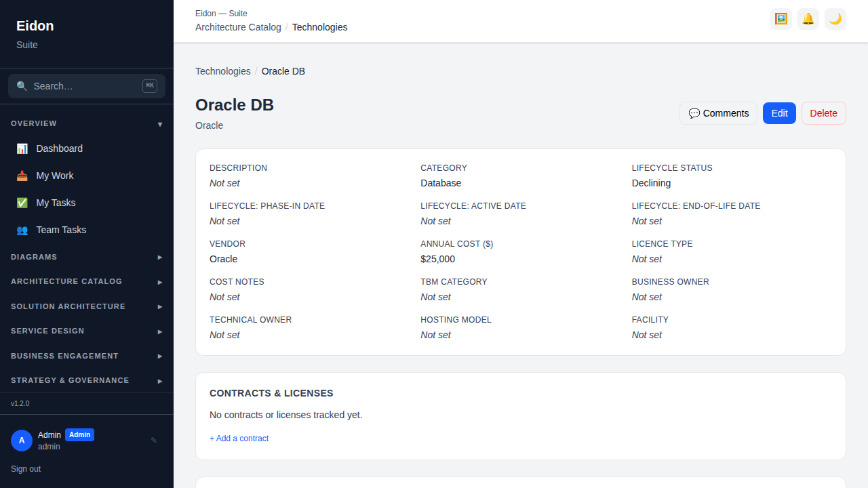This screenshot has width=868, height=488.
Task: Expand the Architecture Catalog section
Action: tap(87, 281)
